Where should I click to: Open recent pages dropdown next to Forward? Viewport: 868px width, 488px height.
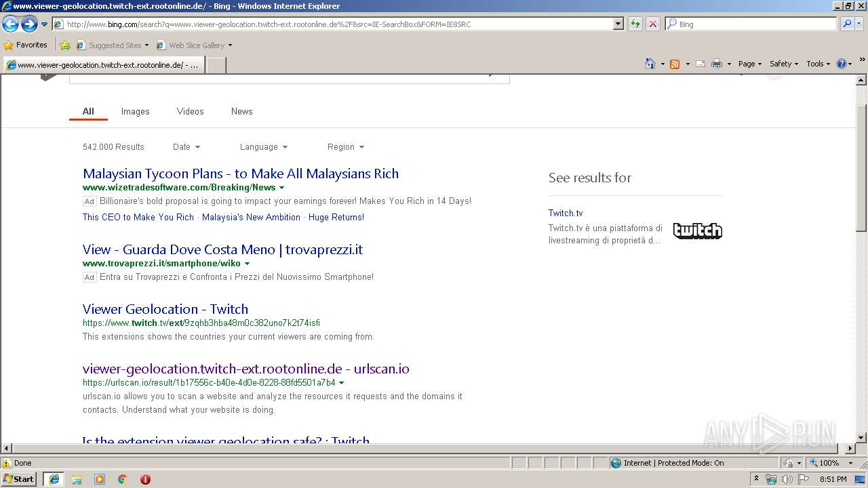pyautogui.click(x=44, y=24)
